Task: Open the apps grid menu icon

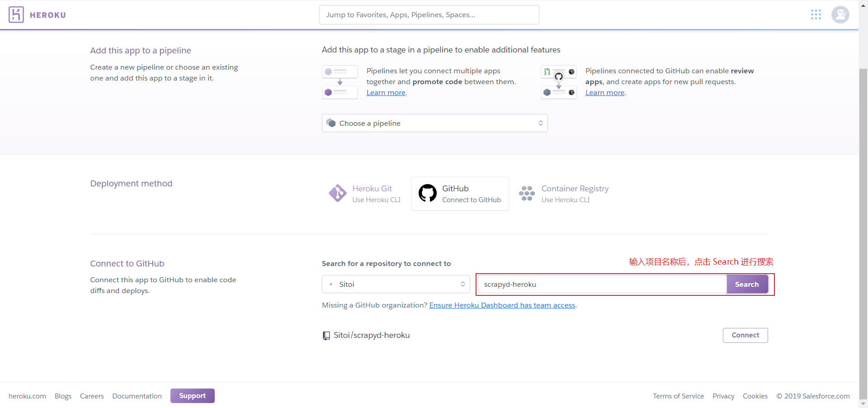Action: pos(816,15)
